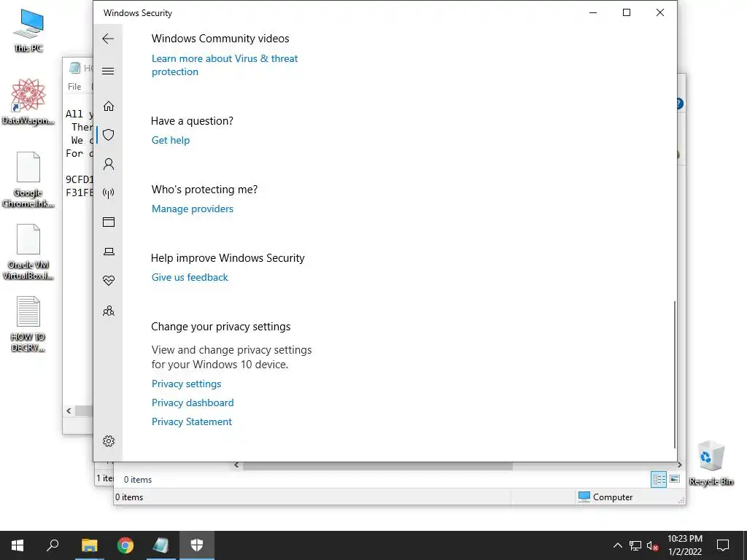
Task: Open the Windows Start menu
Action: click(x=18, y=545)
